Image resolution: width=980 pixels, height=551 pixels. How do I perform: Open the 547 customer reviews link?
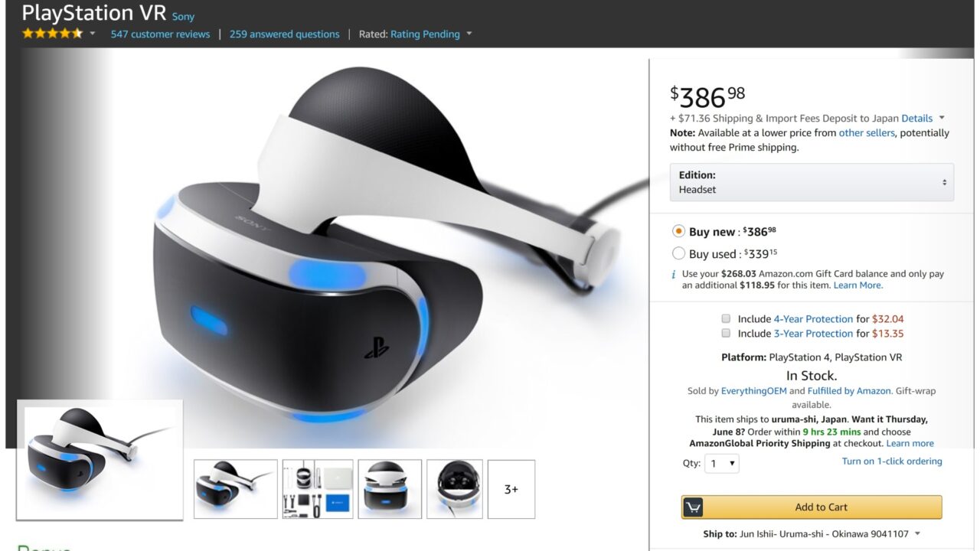click(x=160, y=34)
